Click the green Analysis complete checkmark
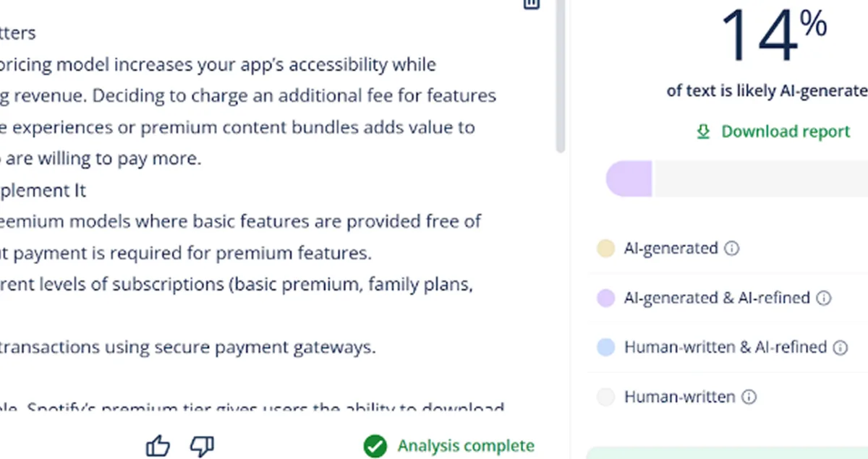This screenshot has width=868, height=459. pos(375,446)
